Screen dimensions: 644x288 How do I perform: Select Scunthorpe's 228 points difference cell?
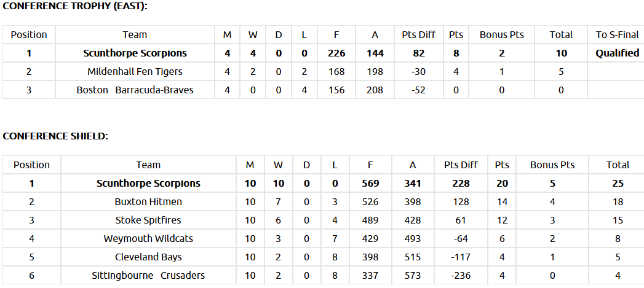click(x=461, y=183)
